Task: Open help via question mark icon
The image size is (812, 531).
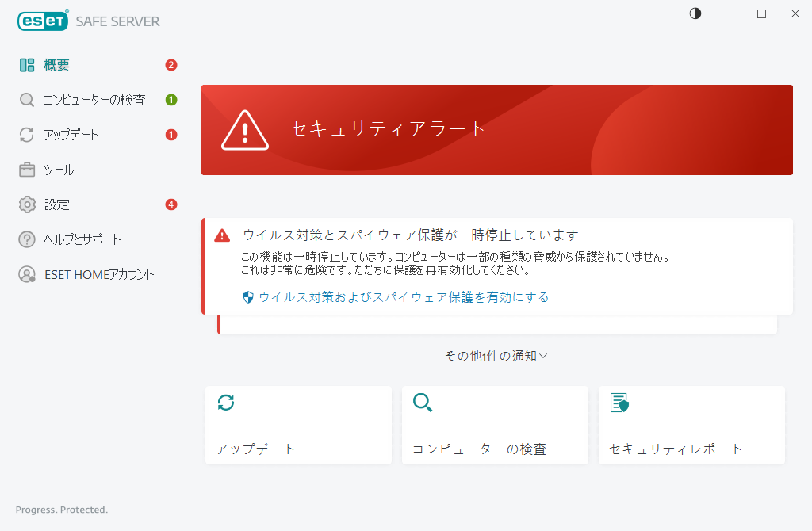Action: click(26, 239)
